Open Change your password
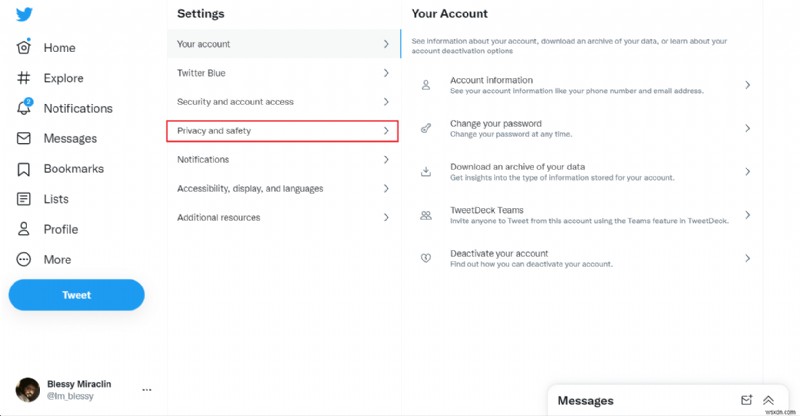 pyautogui.click(x=585, y=128)
